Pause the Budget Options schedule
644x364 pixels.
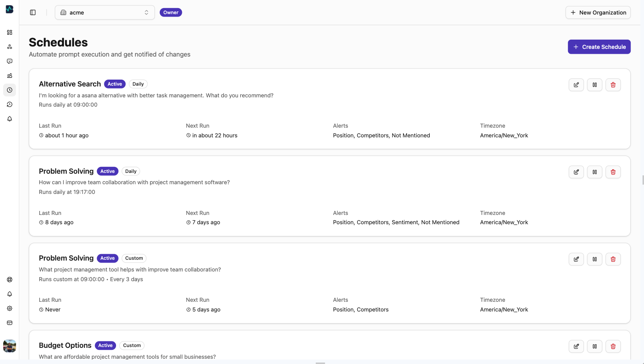[595, 346]
